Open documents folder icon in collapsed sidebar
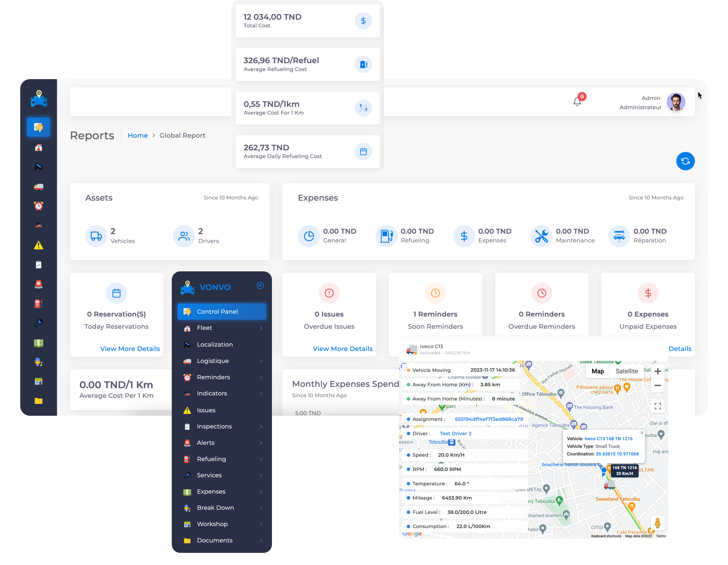The width and height of the screenshot is (728, 565). 39,401
